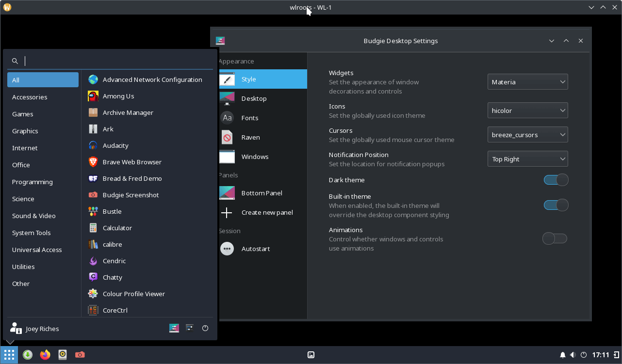622x364 pixels.
Task: Open the Widgets theme dropdown showing Materia
Action: pyautogui.click(x=527, y=82)
